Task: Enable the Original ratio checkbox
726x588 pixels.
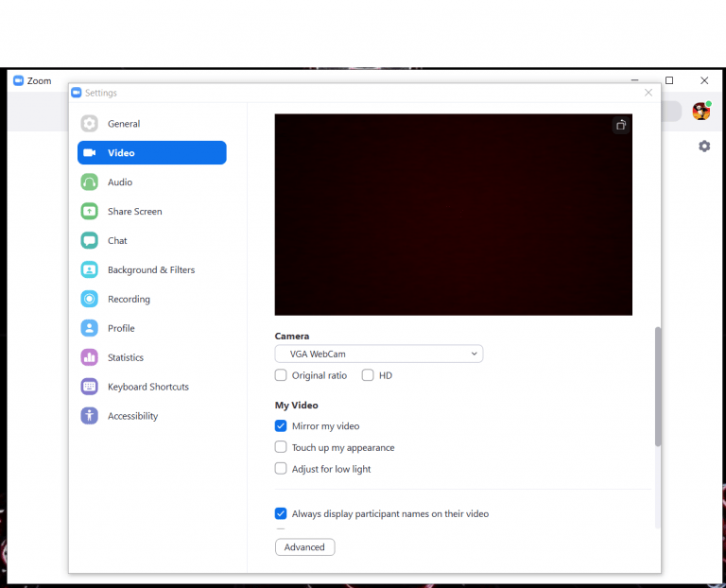Action: [281, 375]
